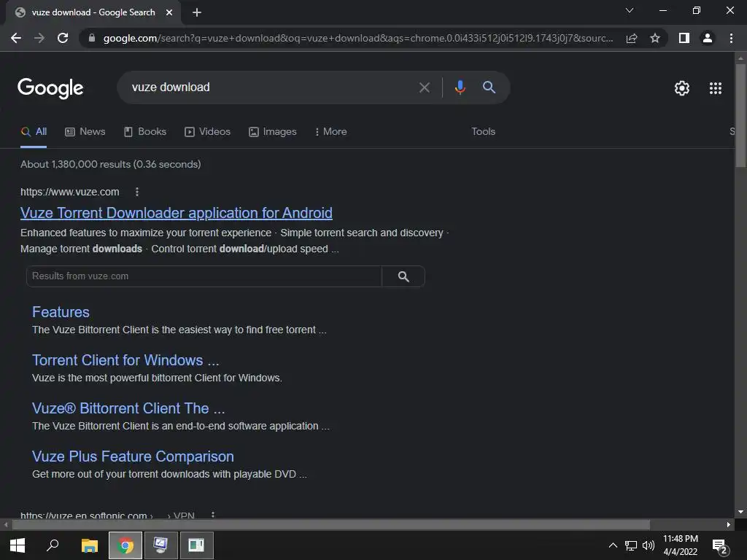Open Torrent Client for Windows link
Viewport: 747px width, 560px height.
point(125,360)
